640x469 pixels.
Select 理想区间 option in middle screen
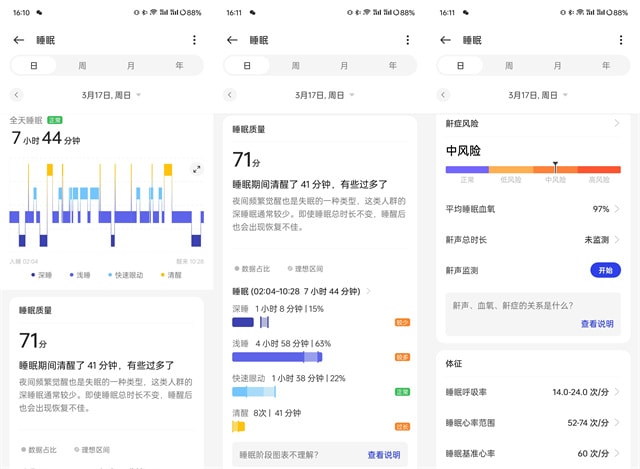(x=305, y=269)
